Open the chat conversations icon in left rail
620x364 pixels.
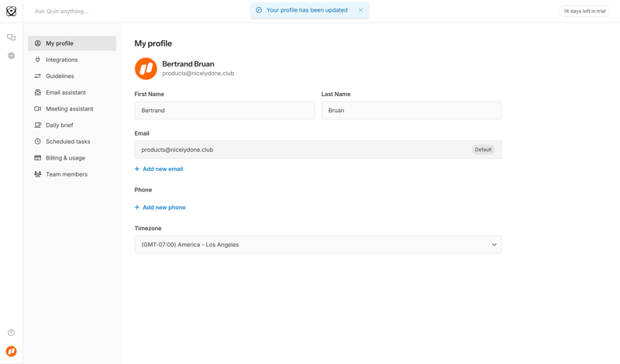[x=11, y=37]
